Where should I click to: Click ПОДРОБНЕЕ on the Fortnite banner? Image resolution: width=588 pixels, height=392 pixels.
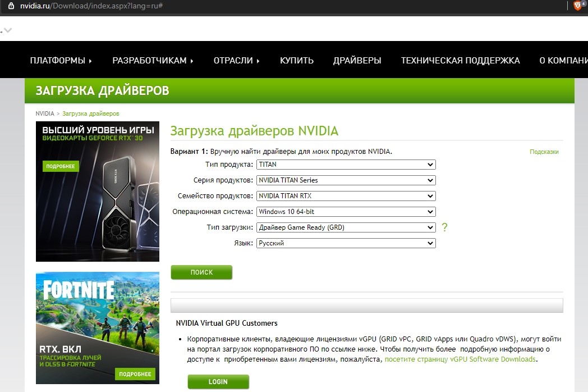click(135, 374)
